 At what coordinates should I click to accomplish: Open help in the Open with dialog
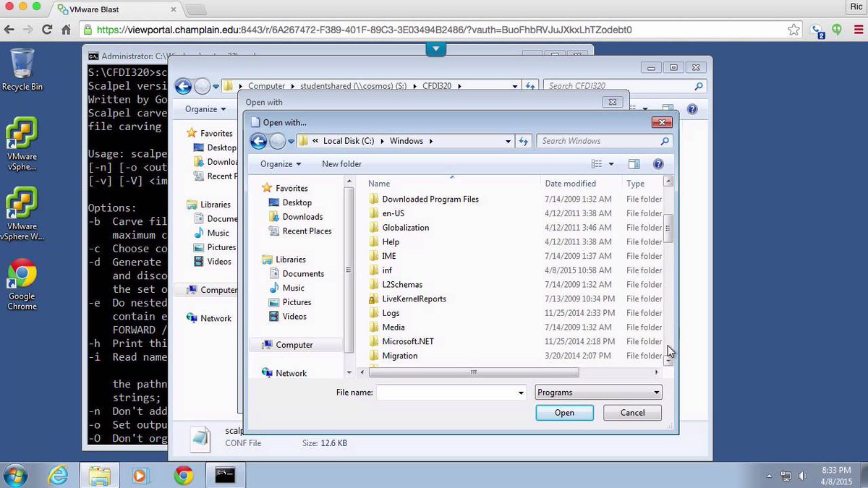(x=658, y=164)
